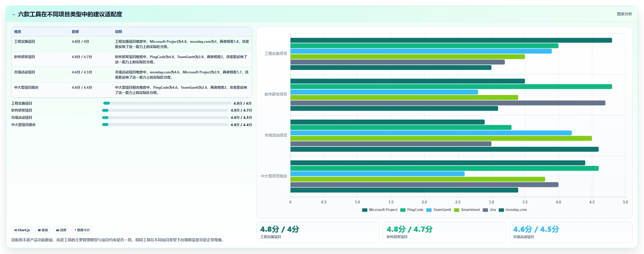Toggle PingCode dataset in chart legend
This screenshot has height=254, width=644.
(x=412, y=210)
